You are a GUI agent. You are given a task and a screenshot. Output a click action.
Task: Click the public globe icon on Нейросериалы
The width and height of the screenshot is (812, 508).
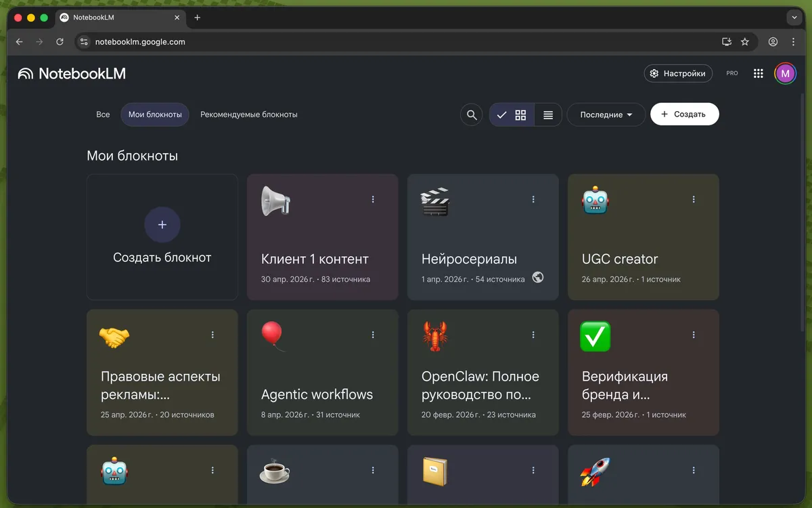pos(538,277)
